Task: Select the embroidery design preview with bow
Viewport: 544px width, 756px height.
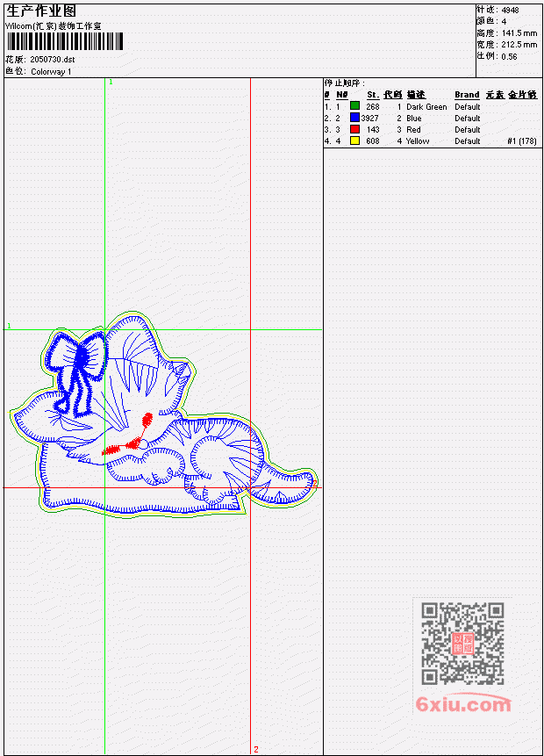Action: [x=164, y=415]
